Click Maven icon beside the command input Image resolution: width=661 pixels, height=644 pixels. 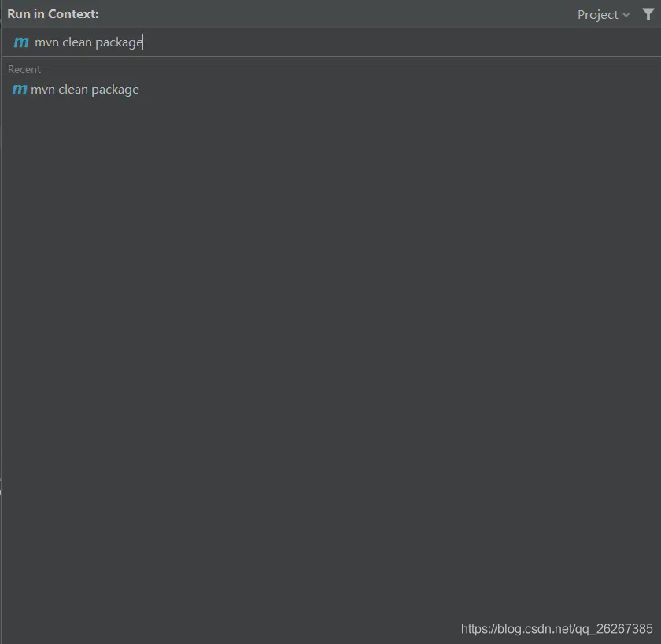[x=21, y=42]
